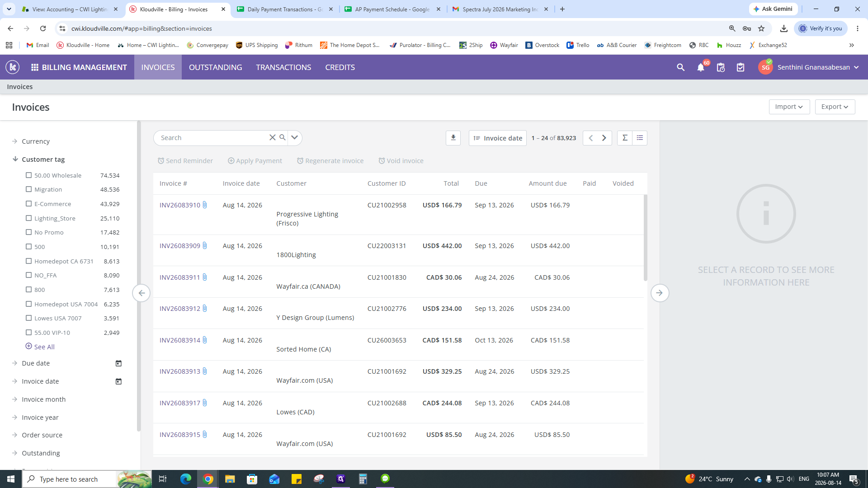Image resolution: width=868 pixels, height=488 pixels.
Task: Open the Export dropdown
Action: point(835,107)
